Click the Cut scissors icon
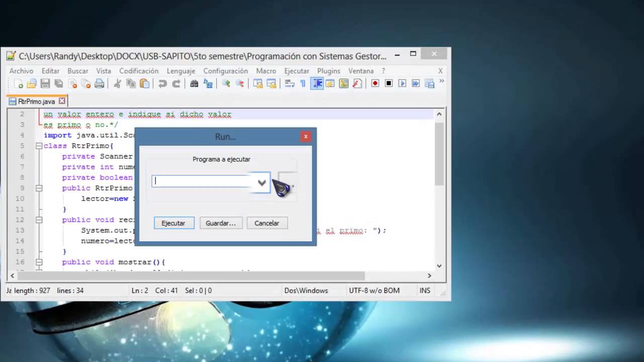The width and height of the screenshot is (644, 362). [x=117, y=83]
